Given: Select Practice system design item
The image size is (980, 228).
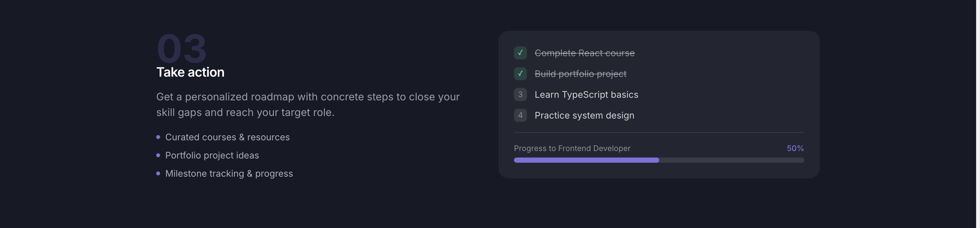Looking at the screenshot, I should (584, 115).
